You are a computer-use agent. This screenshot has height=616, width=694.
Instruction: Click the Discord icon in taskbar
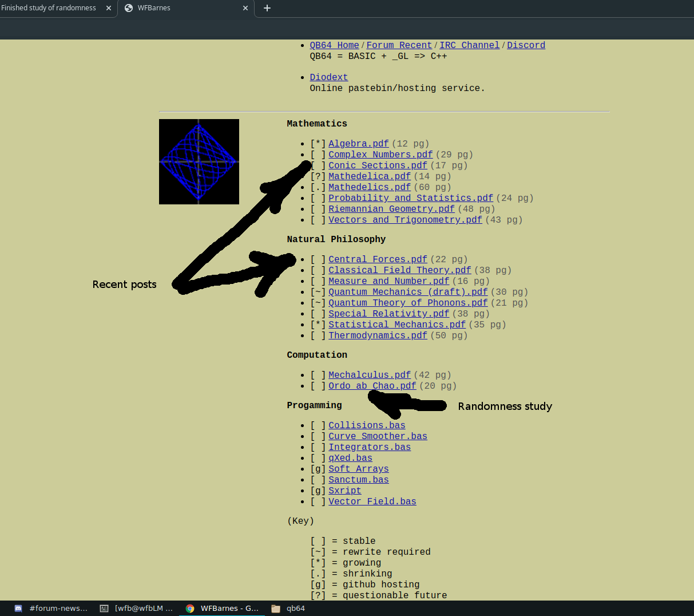pyautogui.click(x=18, y=609)
